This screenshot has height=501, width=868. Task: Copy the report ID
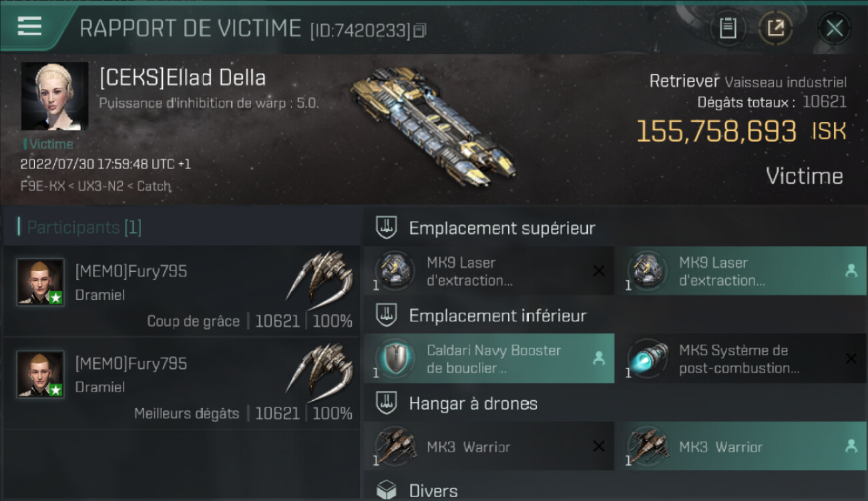click(x=420, y=31)
